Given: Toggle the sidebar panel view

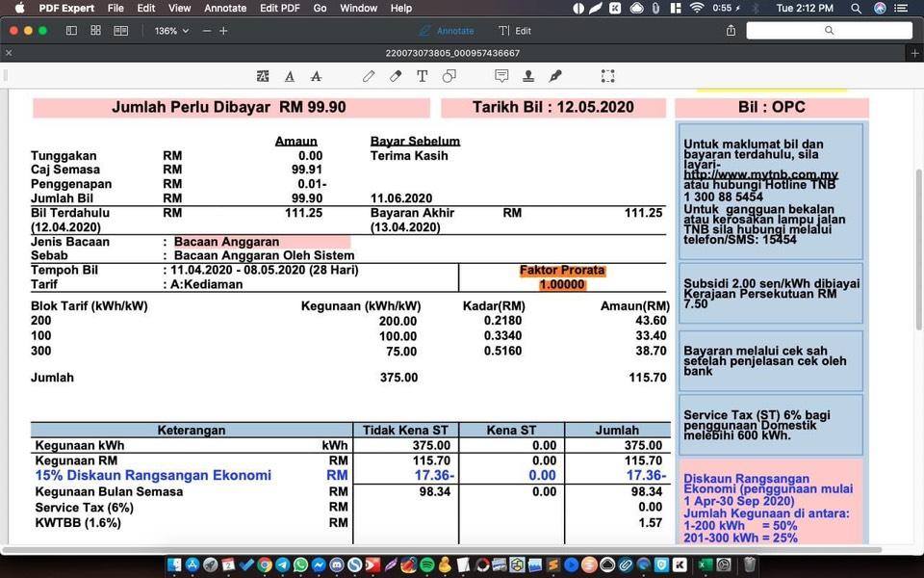Looking at the screenshot, I should tap(71, 31).
